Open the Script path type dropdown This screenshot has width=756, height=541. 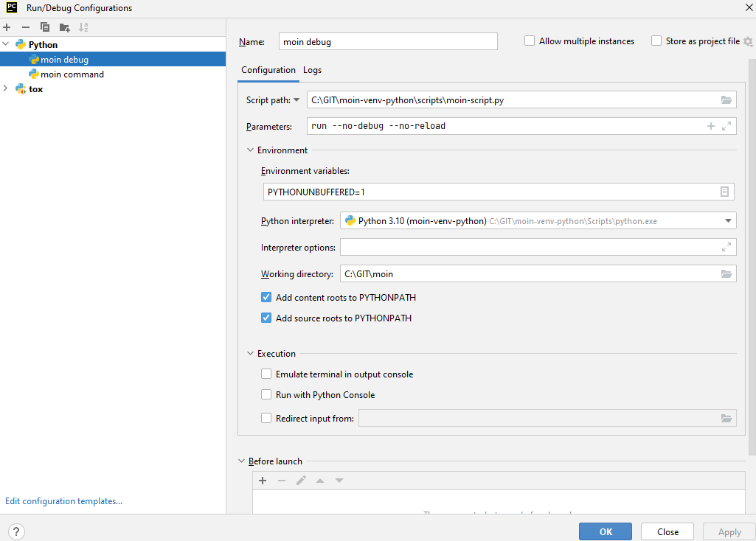[296, 100]
